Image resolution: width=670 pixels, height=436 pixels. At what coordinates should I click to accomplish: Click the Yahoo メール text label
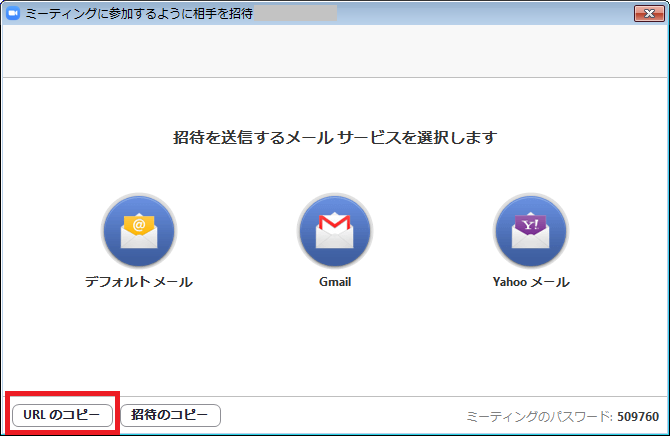click(531, 282)
